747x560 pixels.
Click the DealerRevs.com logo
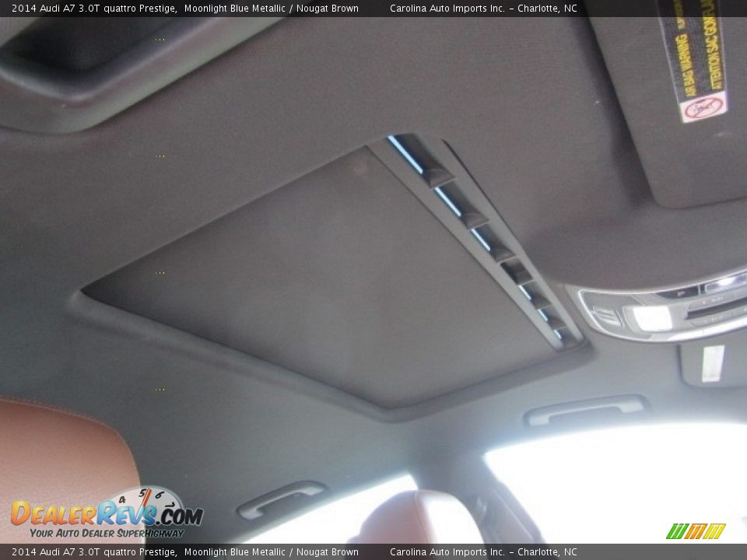point(106,513)
